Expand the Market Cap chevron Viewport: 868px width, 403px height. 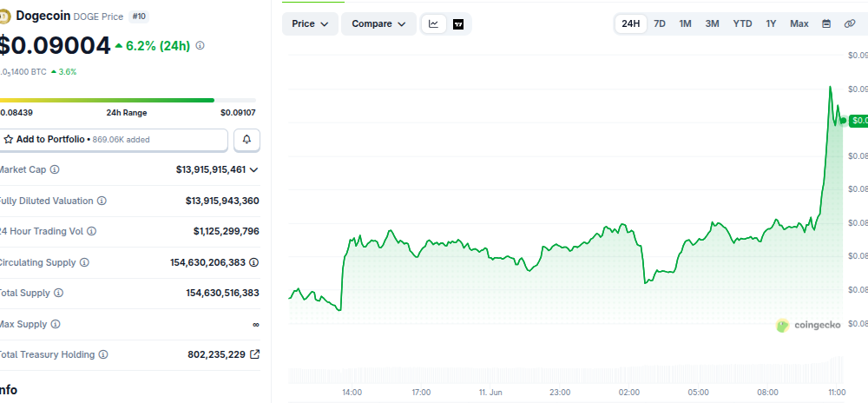coord(254,170)
